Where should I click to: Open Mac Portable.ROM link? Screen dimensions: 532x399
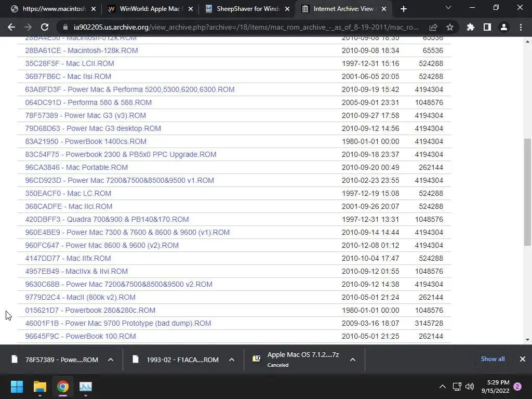(x=76, y=167)
